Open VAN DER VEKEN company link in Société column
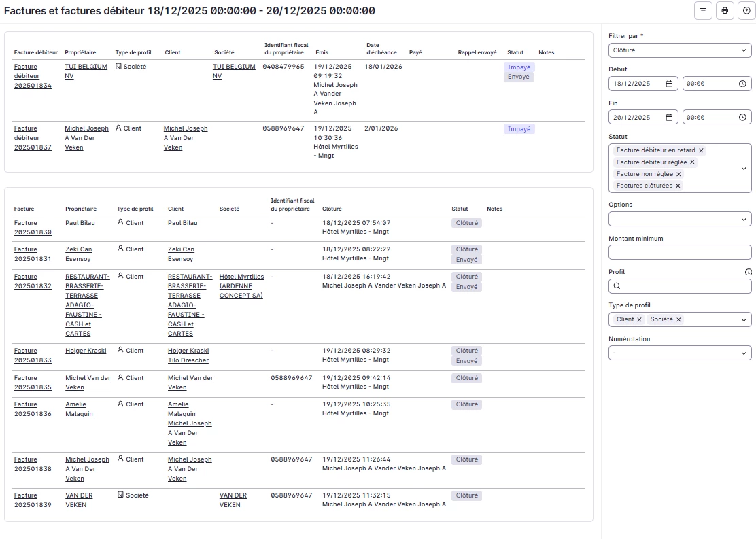The height and width of the screenshot is (539, 756). [233, 500]
